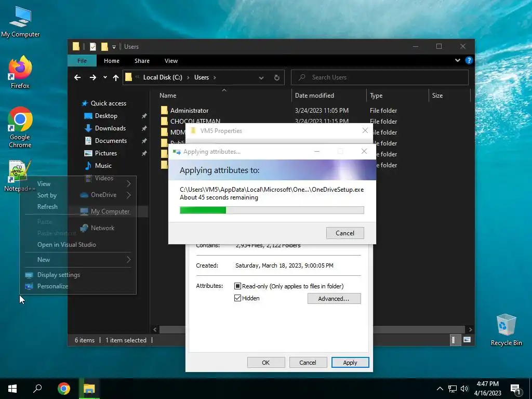Viewport: 532px width, 399px height.
Task: Click the Windows Start button
Action: pos(12,389)
